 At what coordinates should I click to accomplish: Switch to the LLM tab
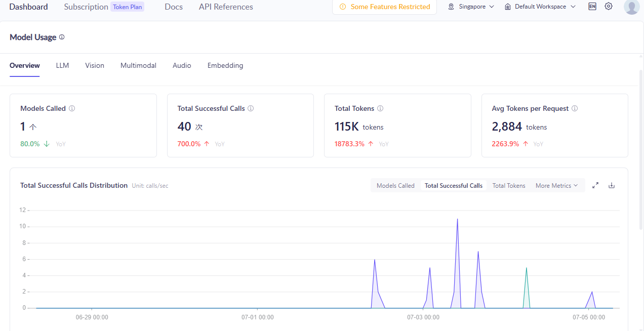62,65
